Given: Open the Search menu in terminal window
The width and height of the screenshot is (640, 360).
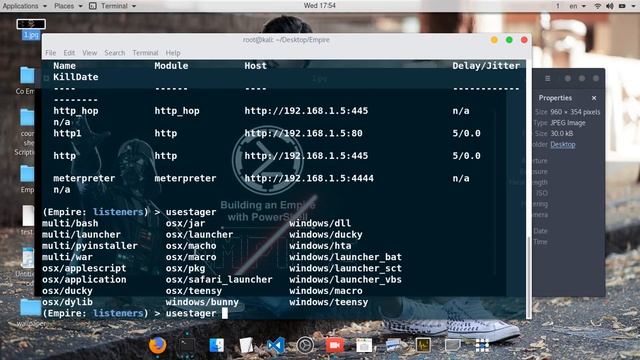Looking at the screenshot, I should 114,53.
